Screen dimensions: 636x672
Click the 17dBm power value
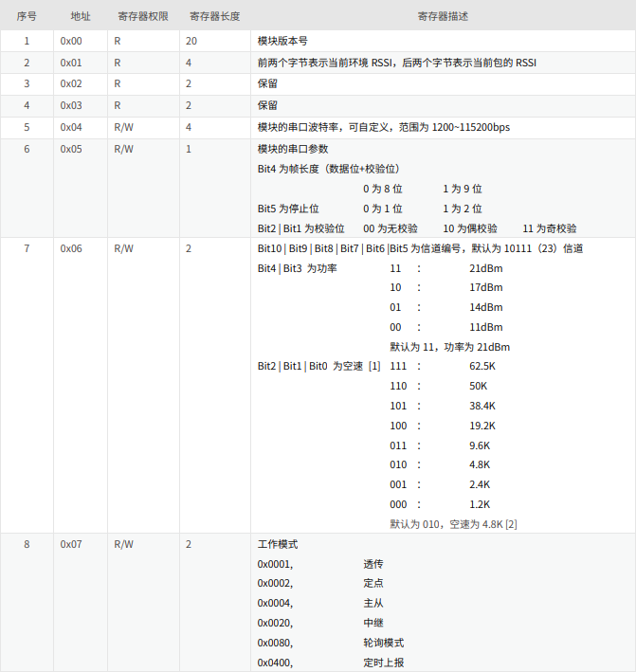tap(486, 287)
